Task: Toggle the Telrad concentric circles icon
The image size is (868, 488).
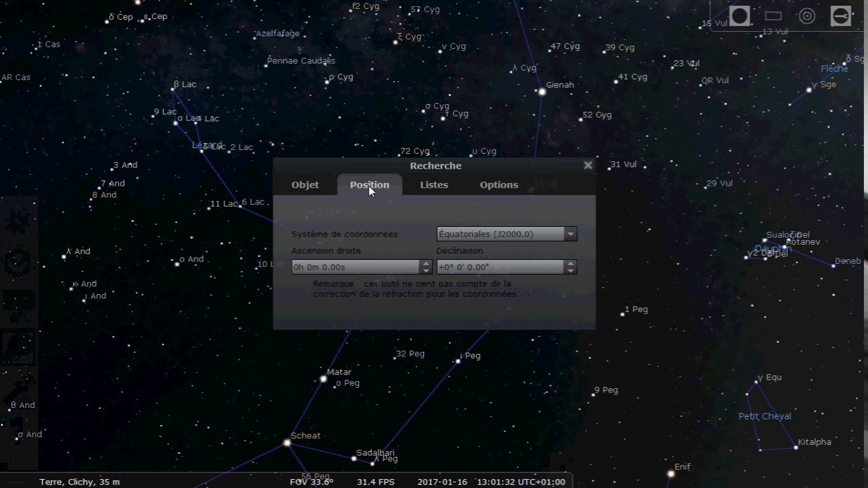Action: [x=807, y=16]
